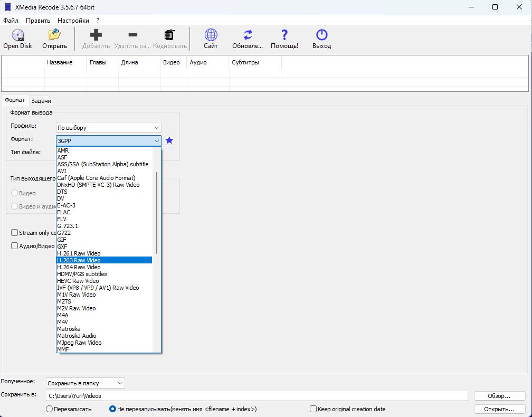Select the Перезаписать radio button
The width and height of the screenshot is (532, 417).
(49, 409)
